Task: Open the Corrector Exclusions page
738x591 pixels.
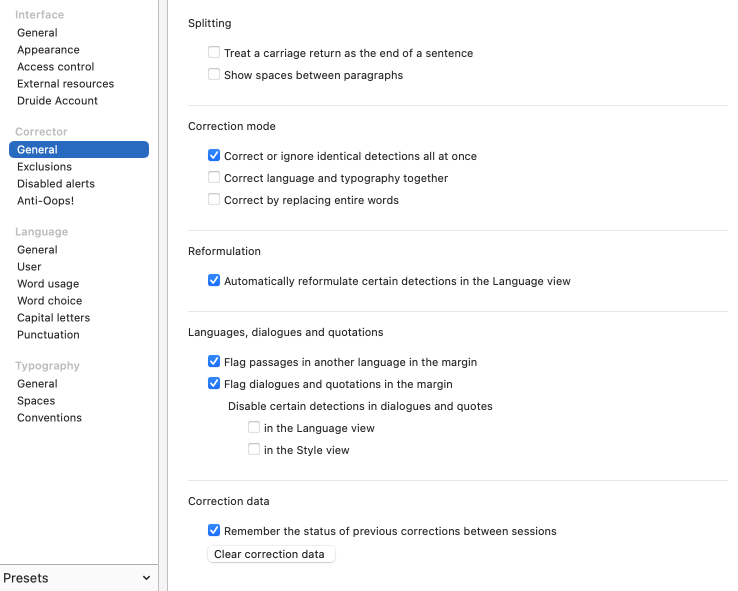Action: [x=44, y=167]
